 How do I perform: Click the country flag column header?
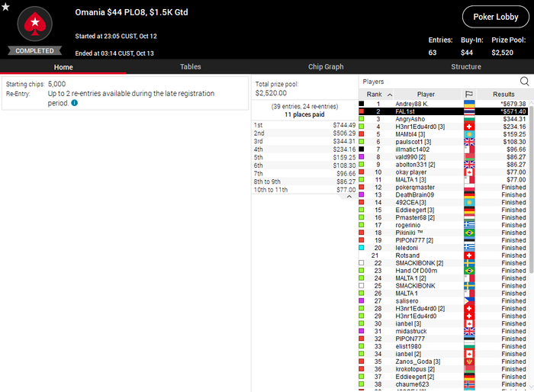coord(469,95)
